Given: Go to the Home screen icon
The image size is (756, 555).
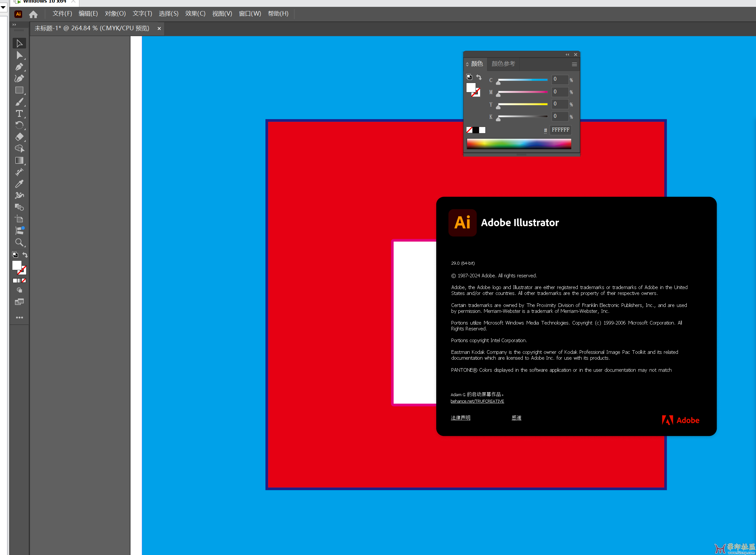Looking at the screenshot, I should tap(33, 14).
